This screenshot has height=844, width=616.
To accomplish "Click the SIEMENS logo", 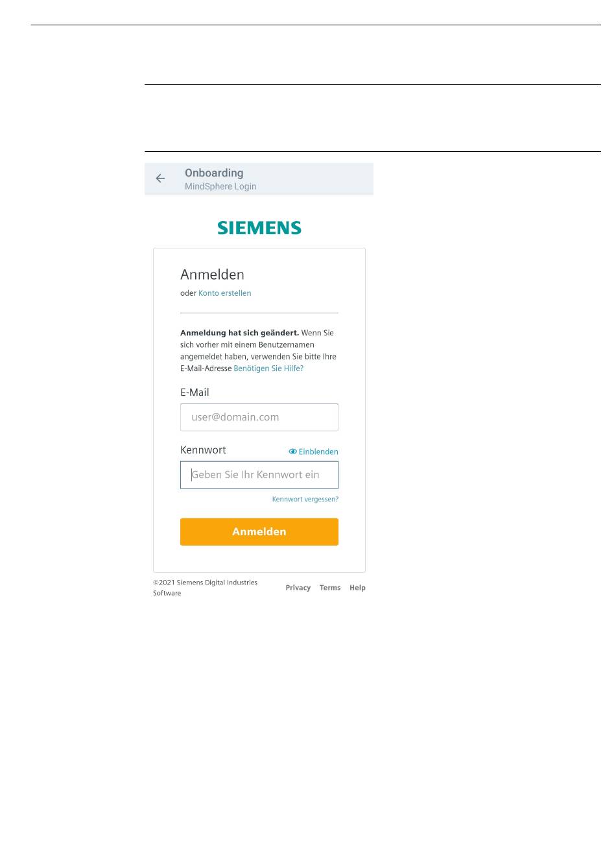I will tap(259, 228).
